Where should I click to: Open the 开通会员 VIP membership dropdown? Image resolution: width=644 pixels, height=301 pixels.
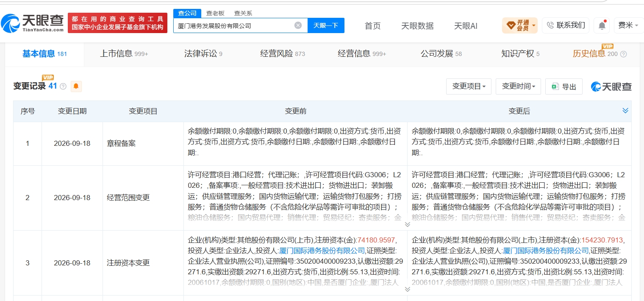pos(520,25)
